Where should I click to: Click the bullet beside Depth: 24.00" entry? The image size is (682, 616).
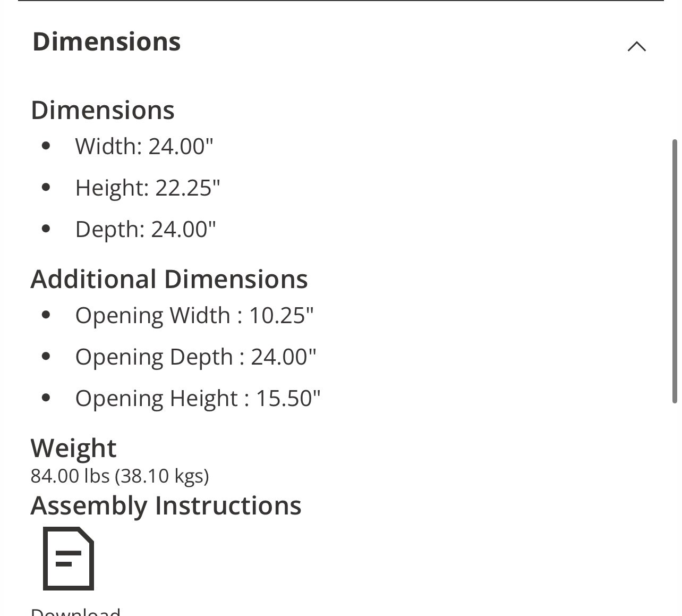coord(46,229)
